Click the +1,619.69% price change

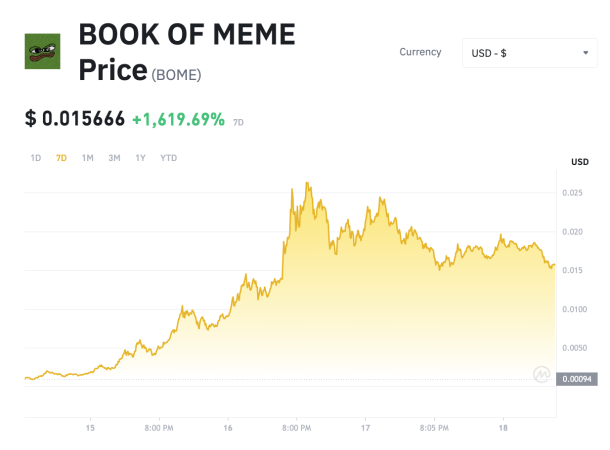[x=179, y=119]
